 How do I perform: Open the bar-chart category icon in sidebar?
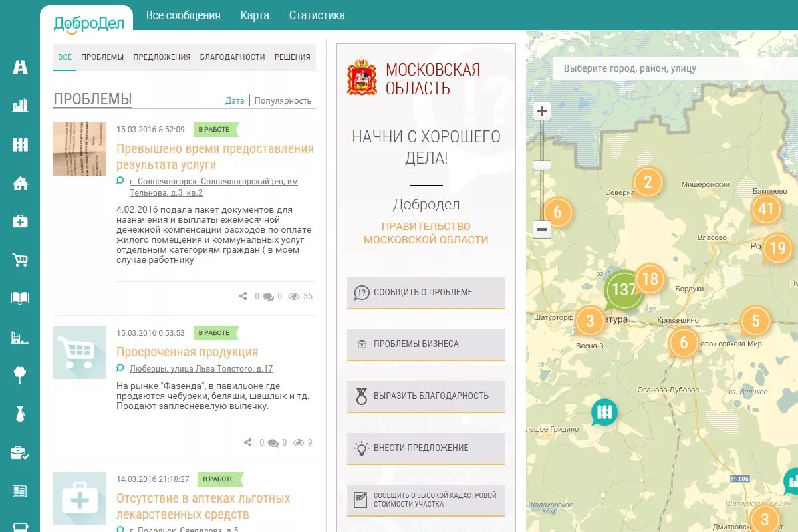pos(21,105)
